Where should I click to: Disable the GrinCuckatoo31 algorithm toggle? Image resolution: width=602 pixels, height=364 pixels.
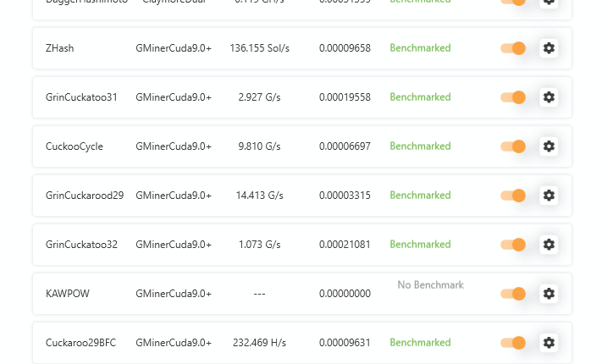pyautogui.click(x=513, y=97)
